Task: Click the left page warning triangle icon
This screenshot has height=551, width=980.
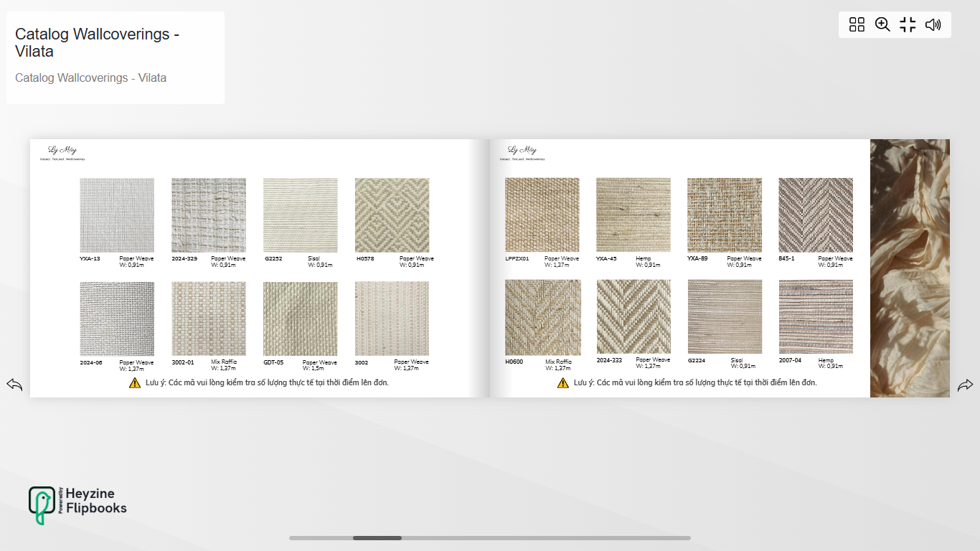Action: point(135,383)
